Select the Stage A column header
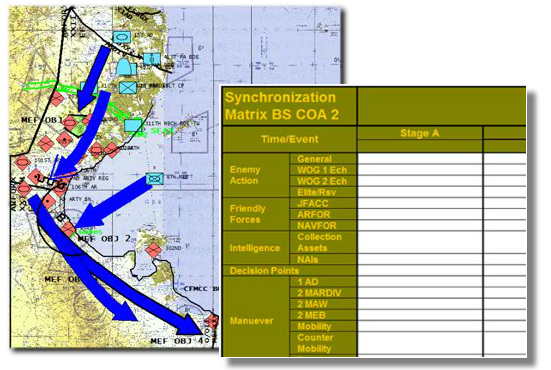 [x=420, y=133]
